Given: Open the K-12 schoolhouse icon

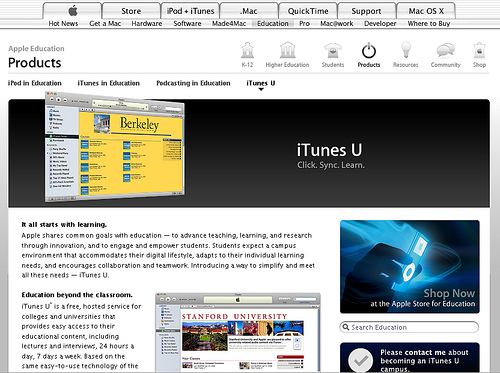Looking at the screenshot, I should (247, 50).
